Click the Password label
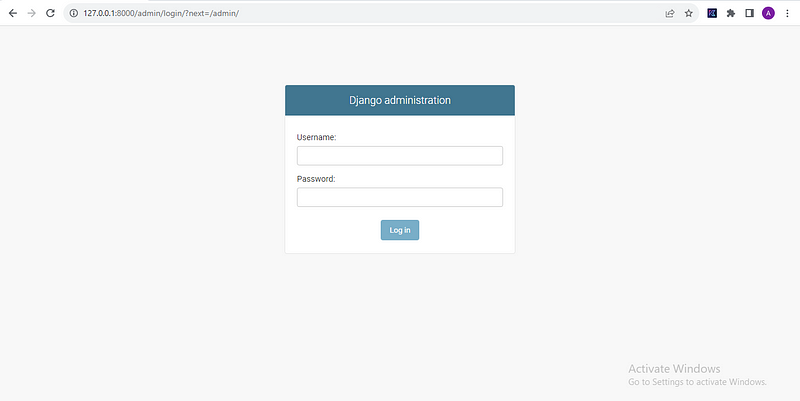The image size is (800, 401). (x=316, y=179)
